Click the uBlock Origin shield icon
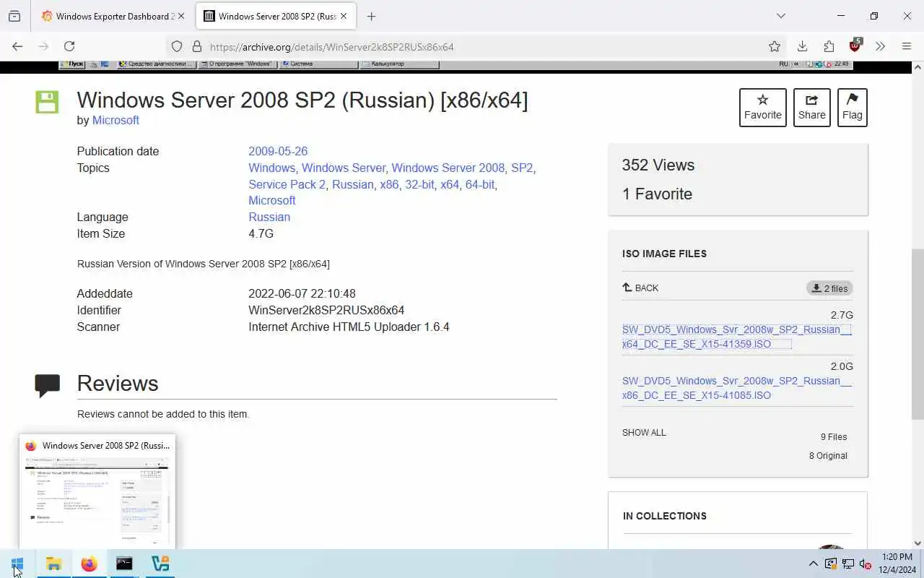 pos(855,46)
